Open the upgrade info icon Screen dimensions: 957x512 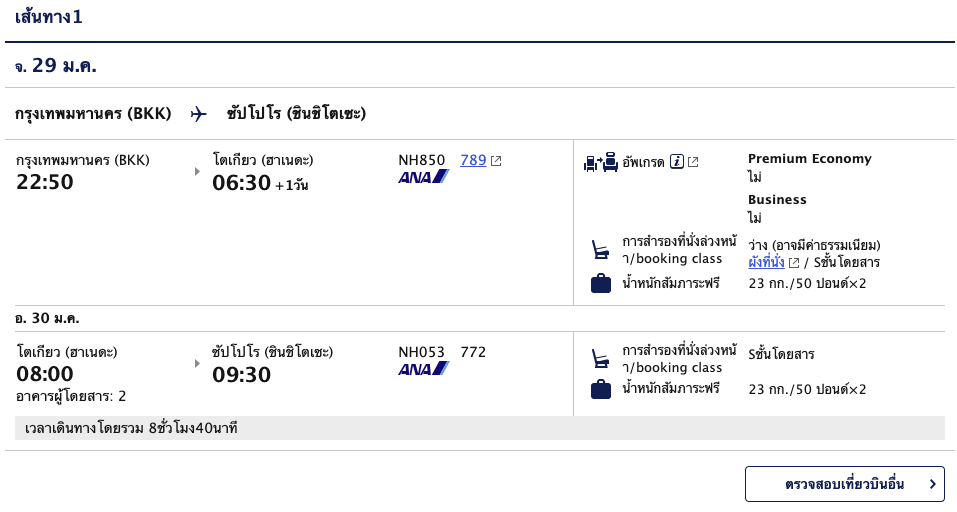677,162
